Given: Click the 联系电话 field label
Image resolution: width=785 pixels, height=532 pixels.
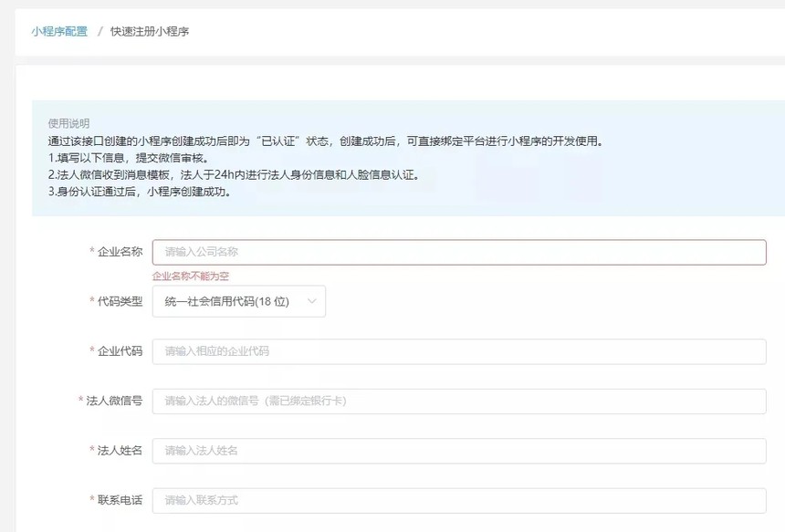Looking at the screenshot, I should coord(120,500).
